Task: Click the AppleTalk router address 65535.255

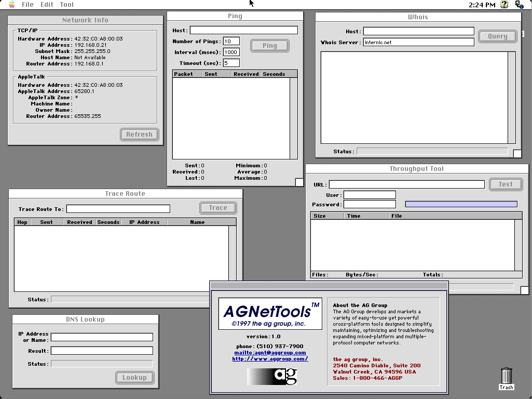Action: pos(88,116)
